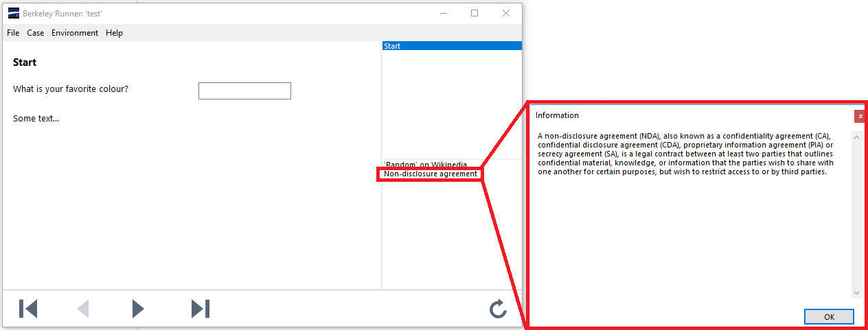Go back with the previous arrow
868x330 pixels.
click(83, 309)
